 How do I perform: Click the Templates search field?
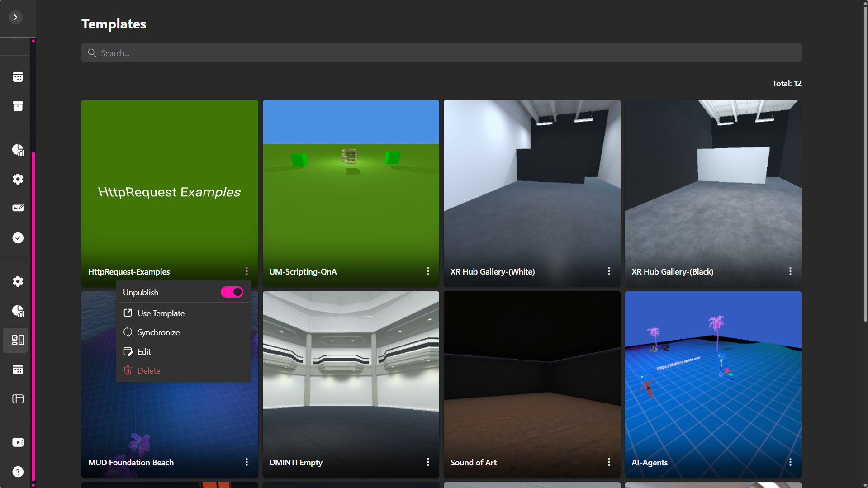(441, 53)
